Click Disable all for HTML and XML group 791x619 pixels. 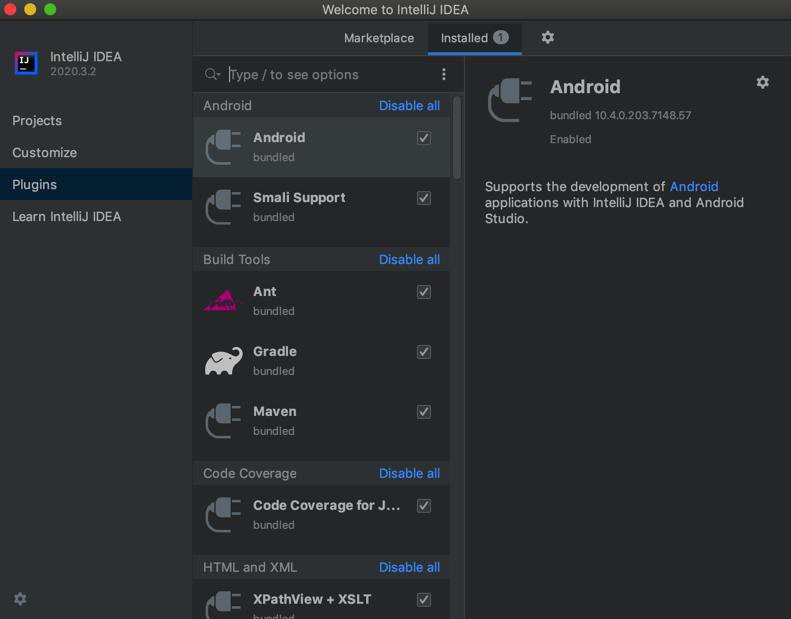point(409,567)
